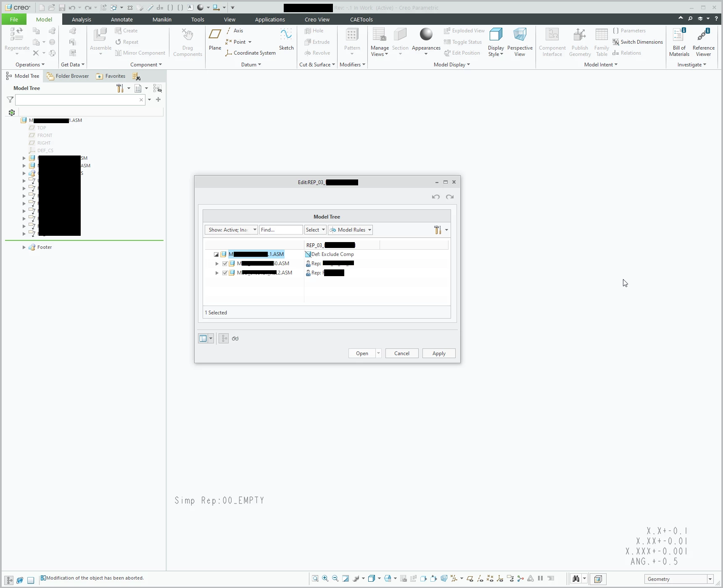
Task: Switch to the Favorites tab
Action: tap(111, 76)
